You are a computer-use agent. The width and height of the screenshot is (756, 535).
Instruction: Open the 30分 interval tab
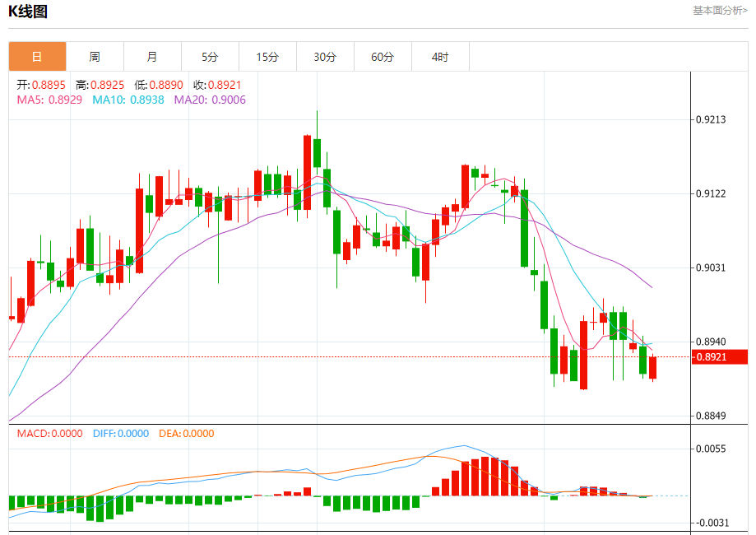(326, 57)
